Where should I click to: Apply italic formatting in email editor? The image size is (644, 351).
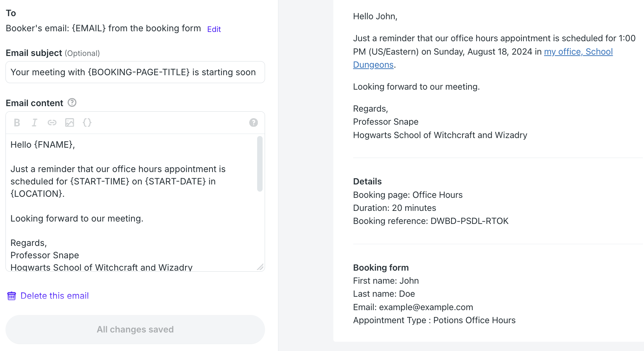[34, 123]
